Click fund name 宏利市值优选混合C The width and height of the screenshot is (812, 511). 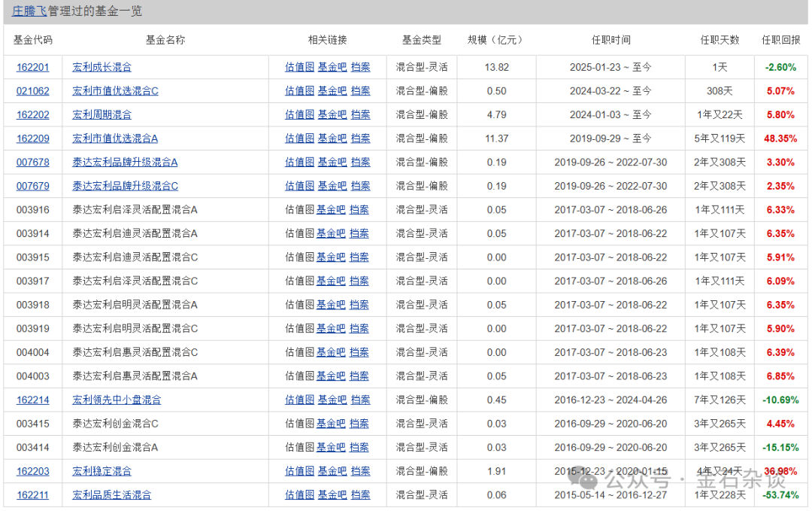pyautogui.click(x=115, y=91)
